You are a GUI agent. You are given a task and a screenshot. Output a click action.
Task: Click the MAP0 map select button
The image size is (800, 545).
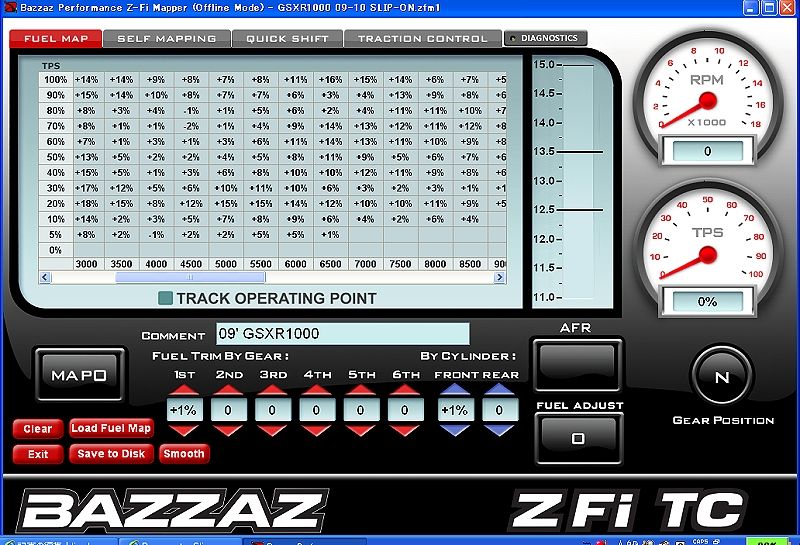pyautogui.click(x=80, y=375)
